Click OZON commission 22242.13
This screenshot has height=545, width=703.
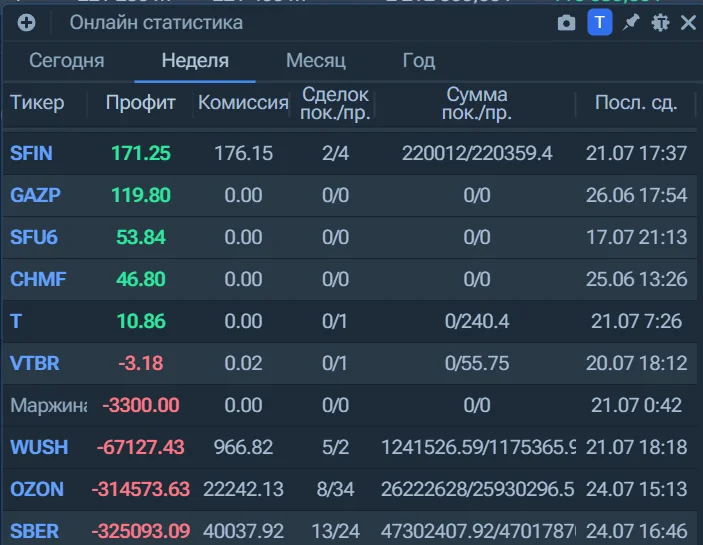pyautogui.click(x=243, y=489)
